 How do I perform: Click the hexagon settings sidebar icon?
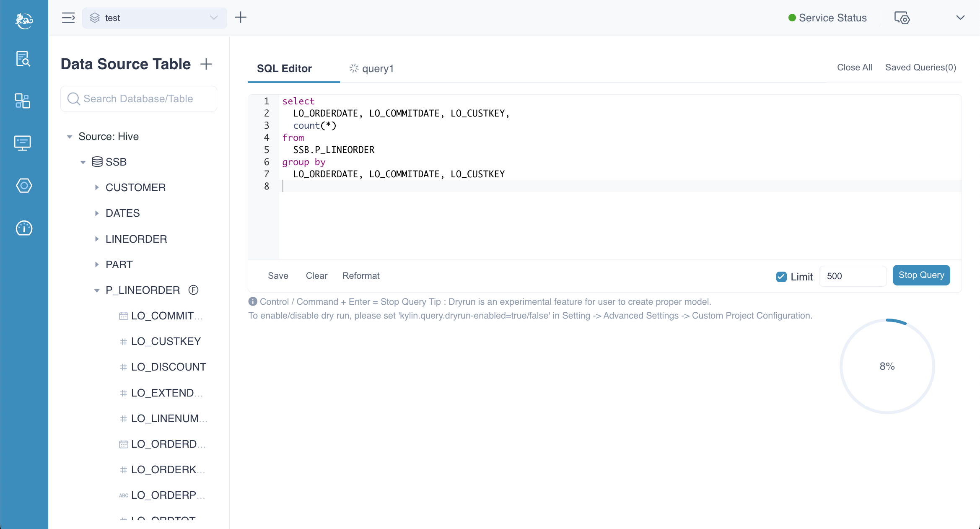tap(24, 186)
